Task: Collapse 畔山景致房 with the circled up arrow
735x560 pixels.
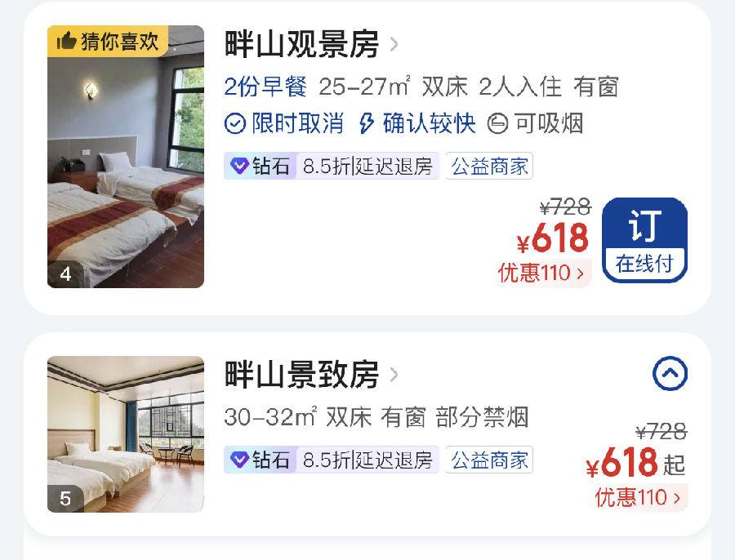Action: [x=670, y=374]
